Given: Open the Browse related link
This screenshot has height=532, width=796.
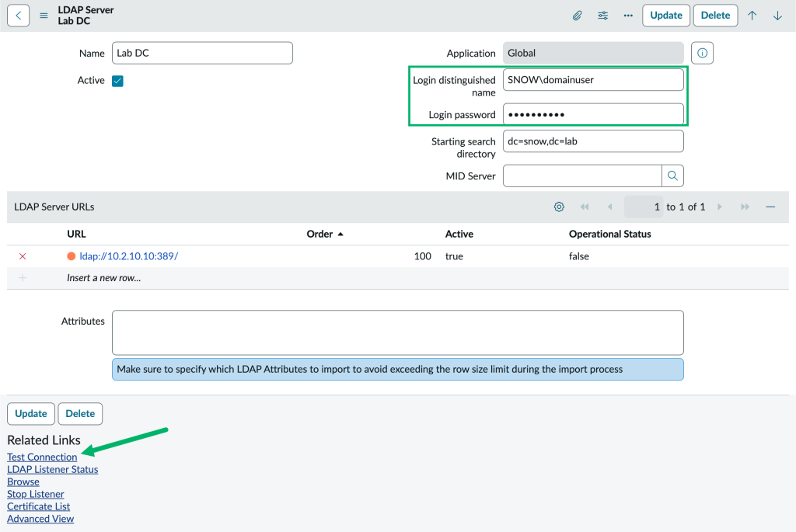Looking at the screenshot, I should point(23,482).
